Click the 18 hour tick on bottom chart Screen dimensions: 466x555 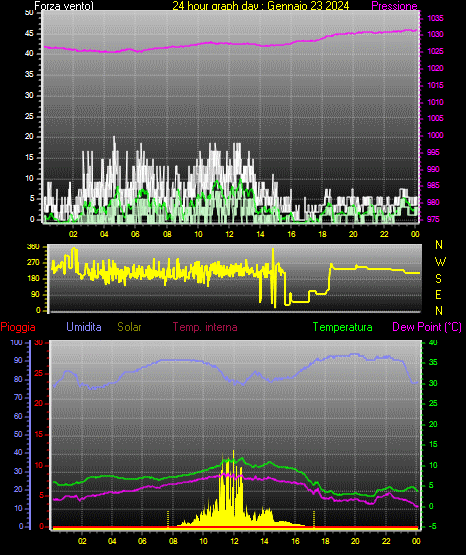325,541
